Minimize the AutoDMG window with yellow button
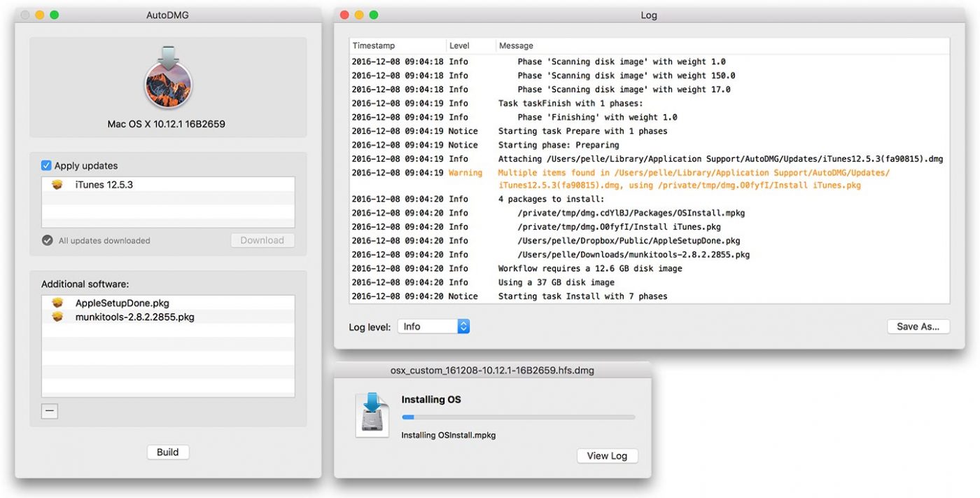 point(40,15)
